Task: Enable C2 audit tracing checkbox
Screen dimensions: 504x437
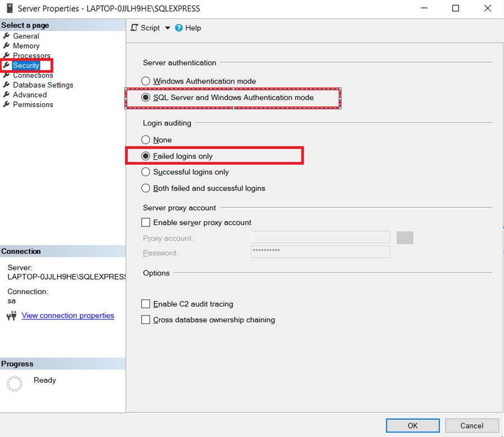Action: (146, 304)
